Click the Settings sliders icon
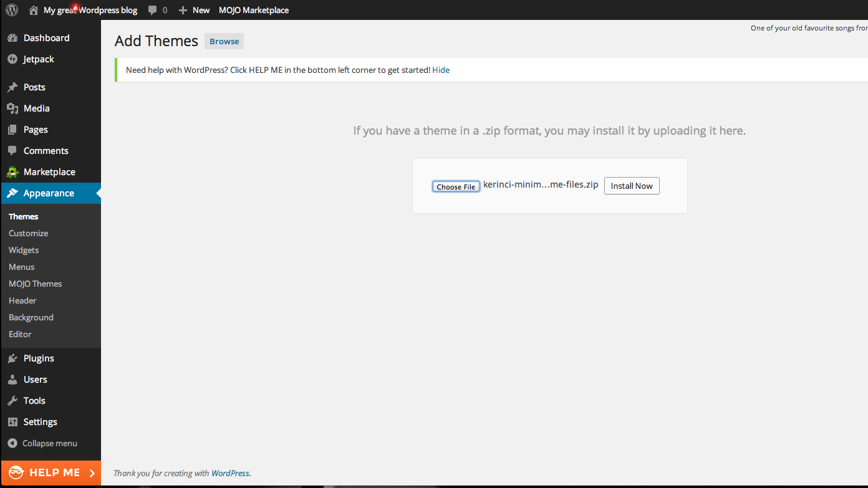 (x=12, y=422)
